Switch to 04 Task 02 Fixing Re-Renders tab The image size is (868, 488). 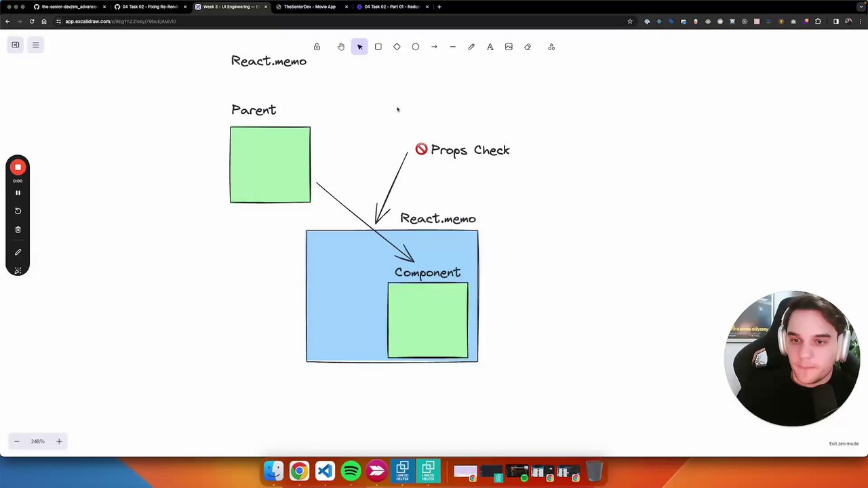[x=150, y=7]
